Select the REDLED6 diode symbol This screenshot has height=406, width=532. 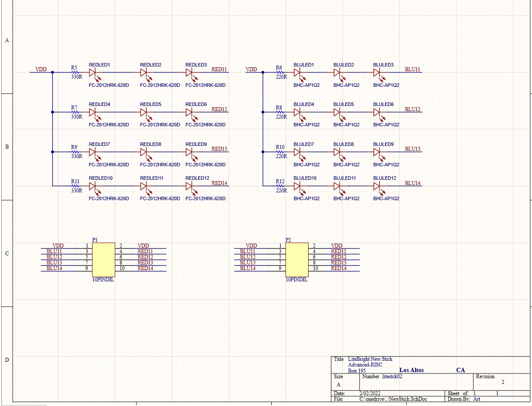coord(189,112)
